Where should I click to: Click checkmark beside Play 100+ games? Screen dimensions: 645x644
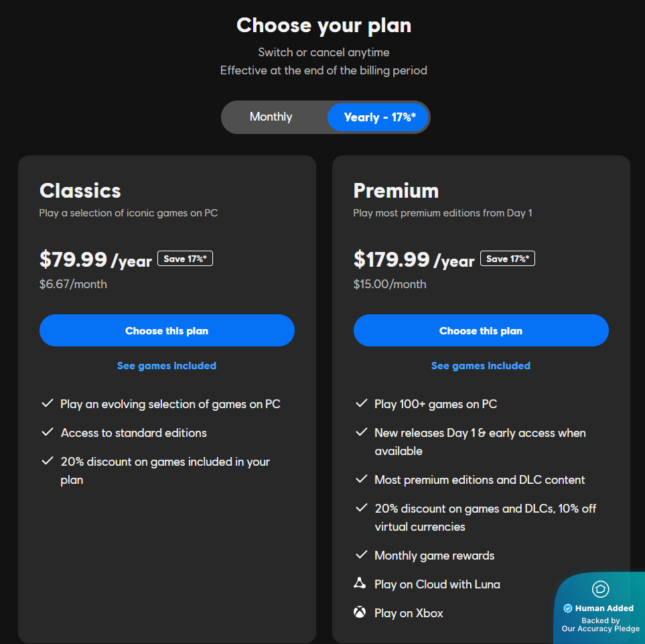362,403
